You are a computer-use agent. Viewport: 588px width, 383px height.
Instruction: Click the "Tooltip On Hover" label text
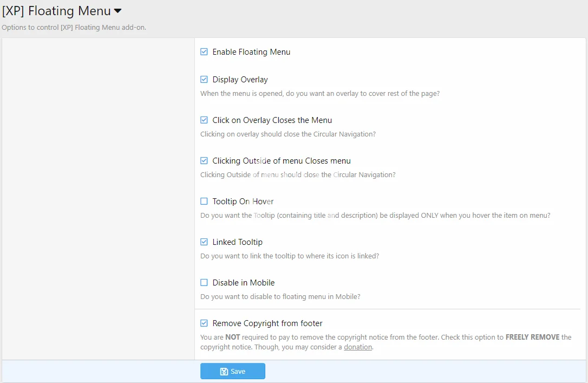pos(243,202)
